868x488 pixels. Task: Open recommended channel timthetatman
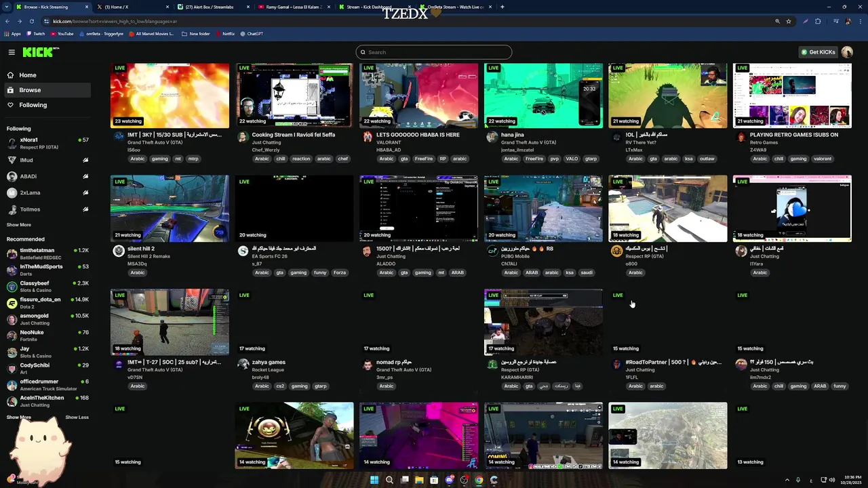[47, 253]
